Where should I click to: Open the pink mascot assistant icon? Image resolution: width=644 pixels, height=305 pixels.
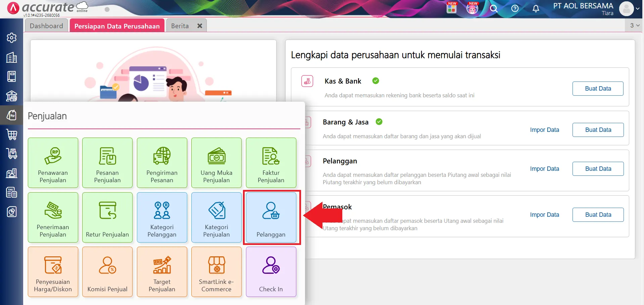click(472, 8)
